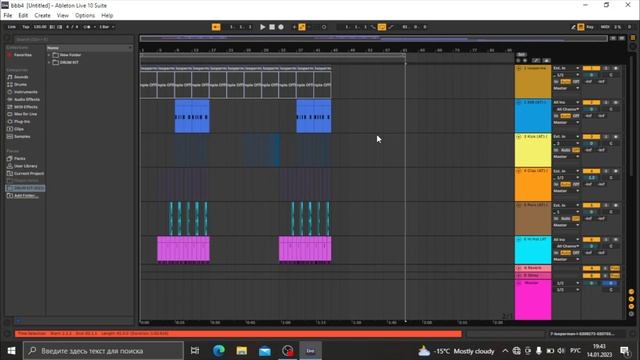Open the Instruments category icon
The image size is (640, 360).
click(x=10, y=92)
